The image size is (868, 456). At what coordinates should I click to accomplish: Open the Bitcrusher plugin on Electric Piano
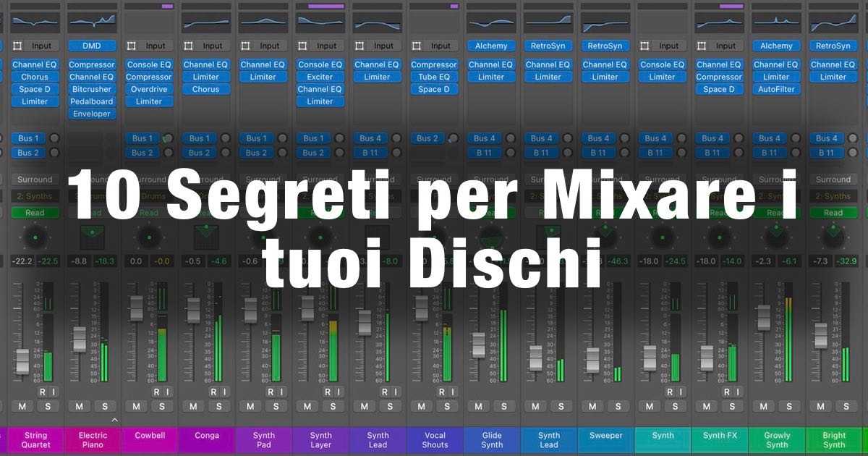click(x=92, y=89)
